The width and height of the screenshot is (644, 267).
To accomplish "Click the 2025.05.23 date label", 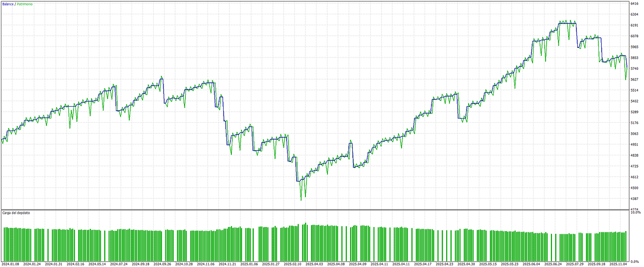I will coord(510,264).
